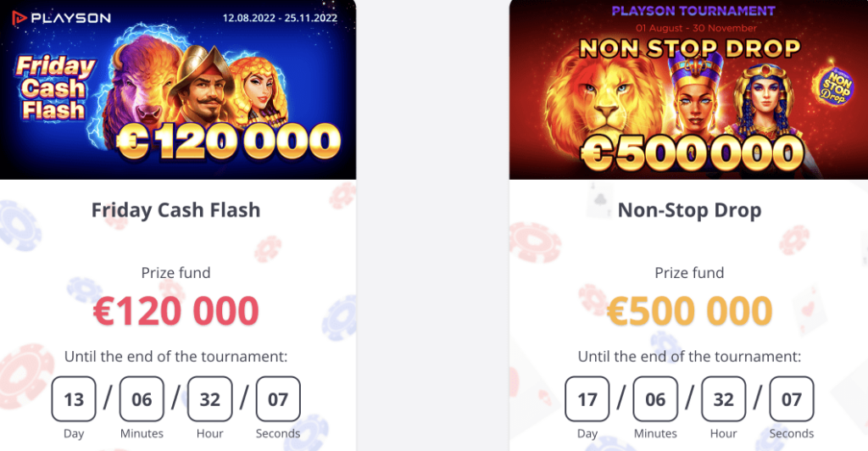The image size is (868, 451).
Task: Open the Non Stop Drop banner image
Action: [x=688, y=90]
